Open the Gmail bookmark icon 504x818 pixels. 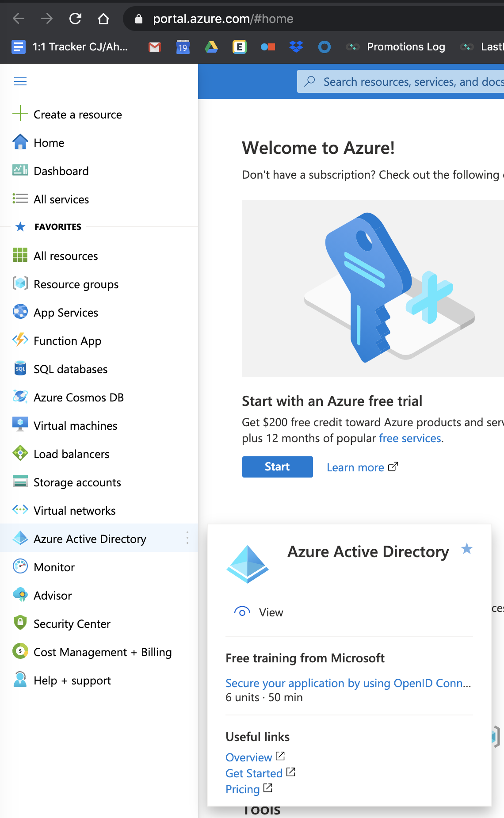[154, 47]
